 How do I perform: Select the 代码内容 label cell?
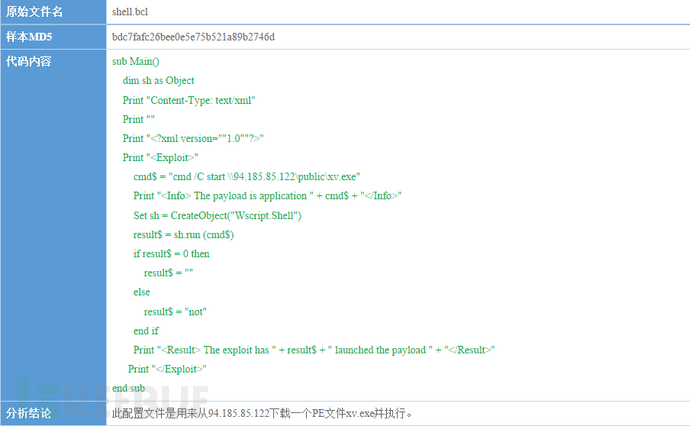coord(53,225)
